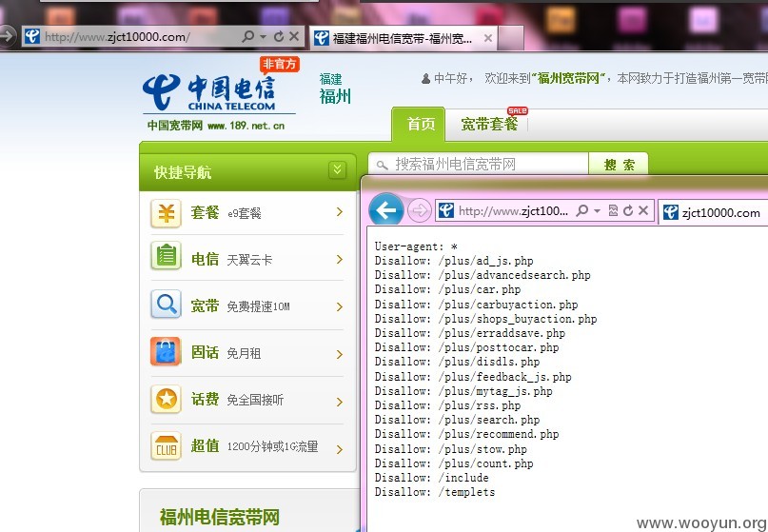This screenshot has height=532, width=768.
Task: Click the forward arrow in the back browser window
Action: pos(8,36)
